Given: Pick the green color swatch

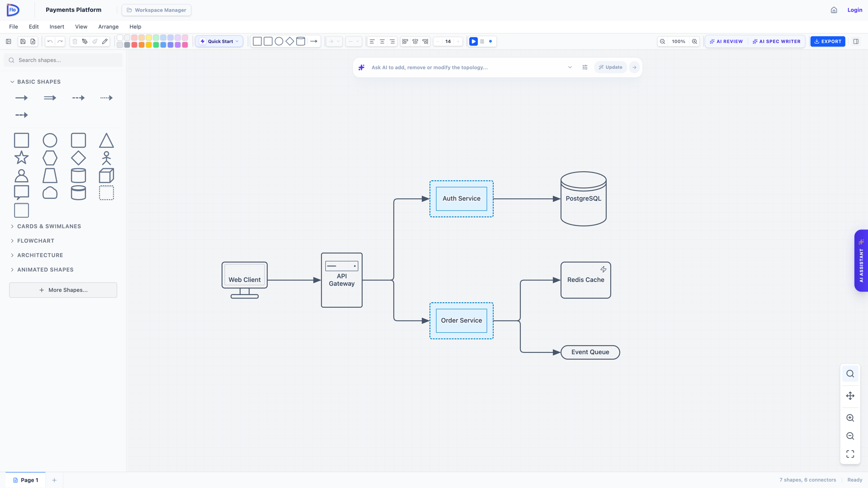Looking at the screenshot, I should pyautogui.click(x=156, y=45).
